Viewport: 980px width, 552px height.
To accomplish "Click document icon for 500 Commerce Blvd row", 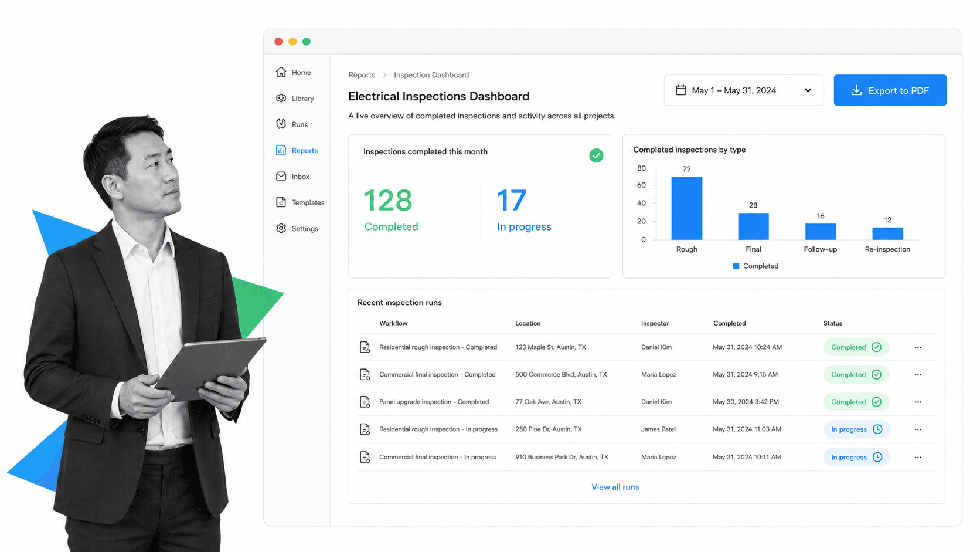I will [x=365, y=374].
